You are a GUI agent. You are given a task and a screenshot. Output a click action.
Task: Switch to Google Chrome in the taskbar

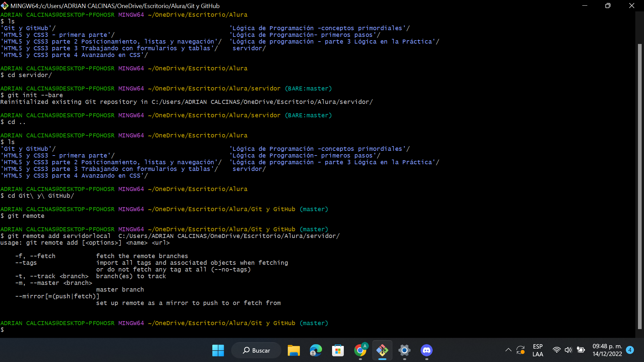pos(360,350)
